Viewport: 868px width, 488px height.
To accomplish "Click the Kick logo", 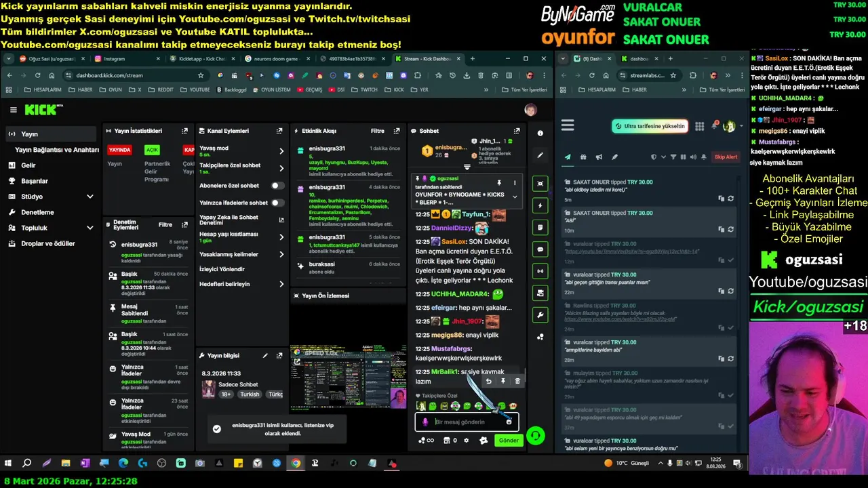I will click(43, 110).
